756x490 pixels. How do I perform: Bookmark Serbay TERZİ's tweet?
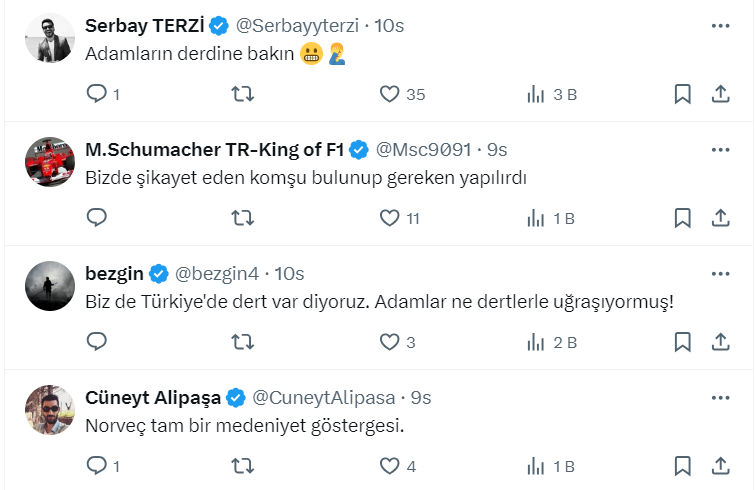click(x=682, y=94)
